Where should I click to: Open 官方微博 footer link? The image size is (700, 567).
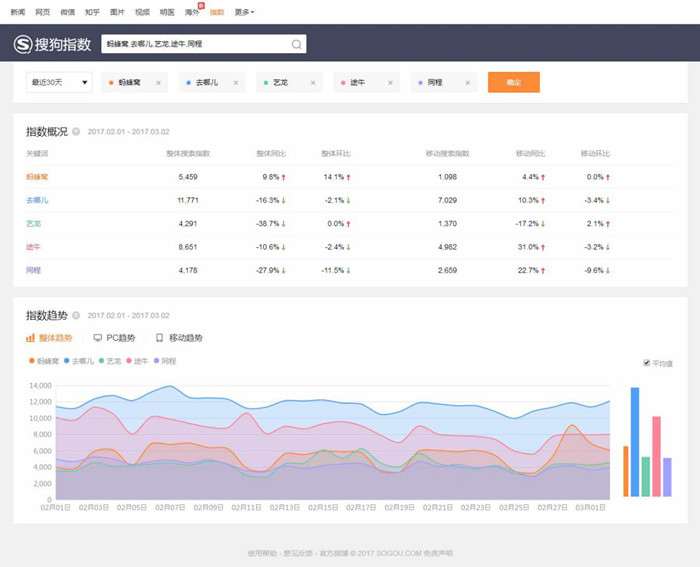pyautogui.click(x=334, y=554)
